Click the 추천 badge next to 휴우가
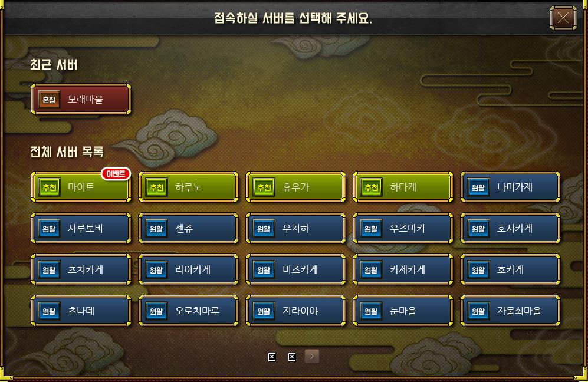The height and width of the screenshot is (382, 588). pos(264,187)
